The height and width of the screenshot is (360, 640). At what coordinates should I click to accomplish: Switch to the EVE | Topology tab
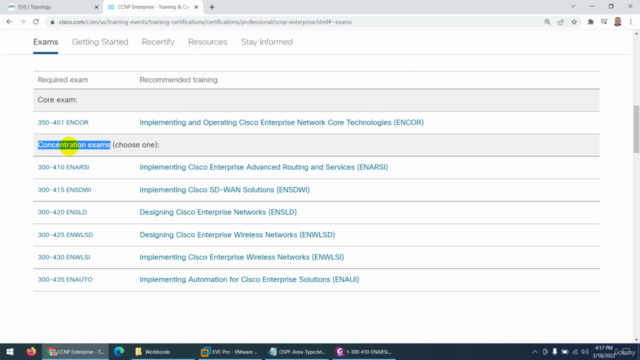pyautogui.click(x=51, y=7)
